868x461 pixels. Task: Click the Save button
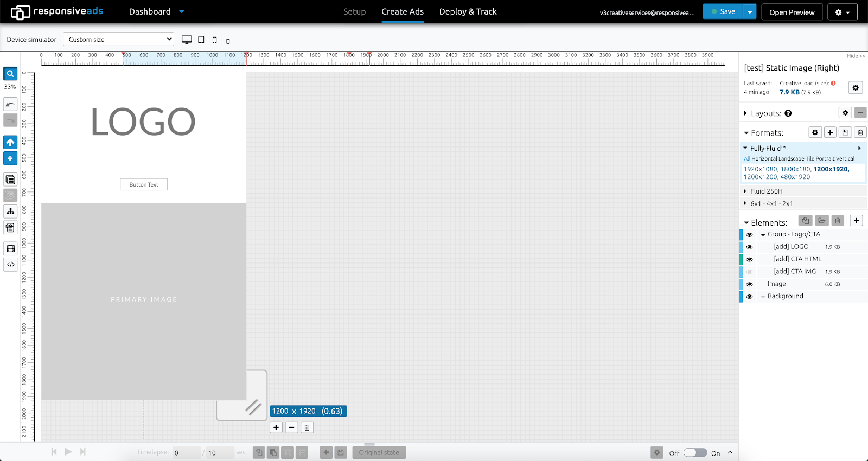click(x=723, y=11)
